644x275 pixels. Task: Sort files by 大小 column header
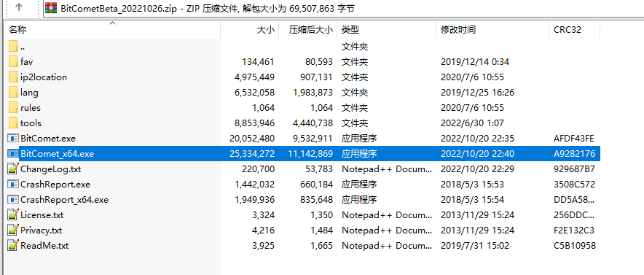(x=250, y=30)
